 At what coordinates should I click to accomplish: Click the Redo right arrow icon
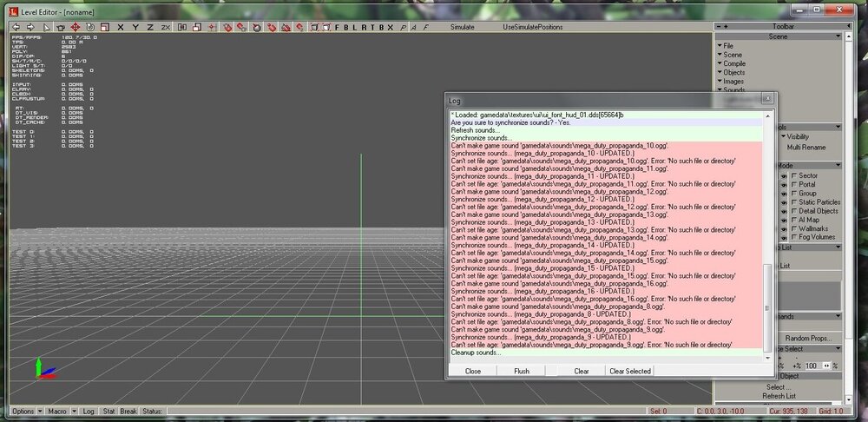point(30,27)
